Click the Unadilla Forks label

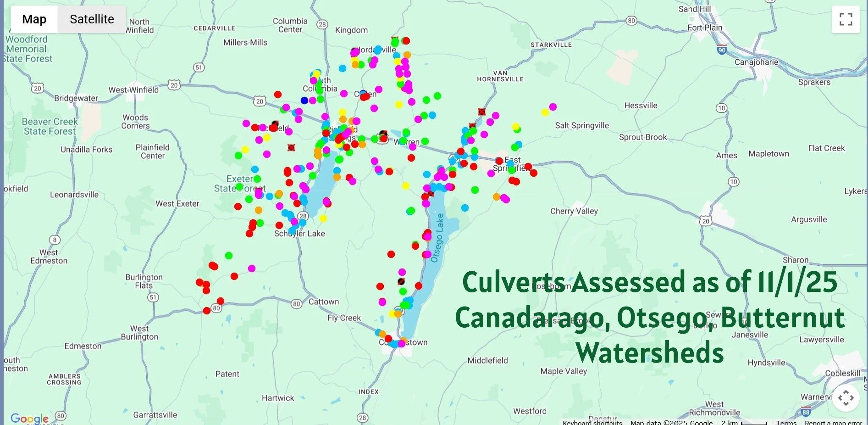[87, 150]
